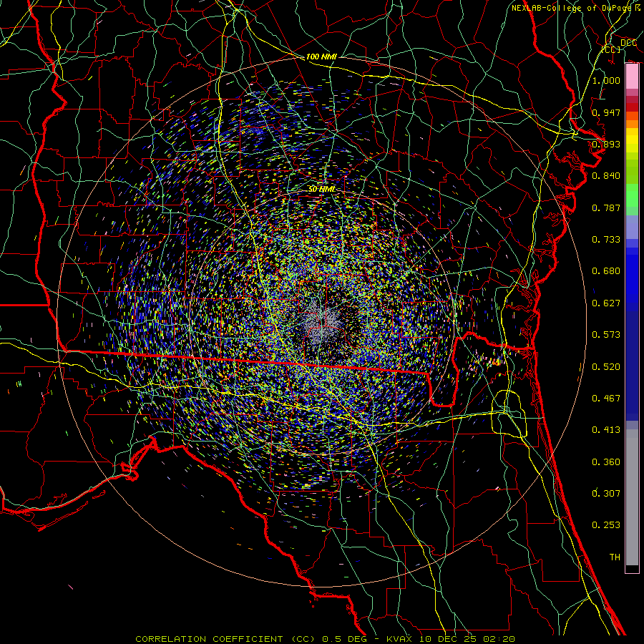Click the 02:20 timestamp in the caption
644x644 pixels.
point(499,639)
